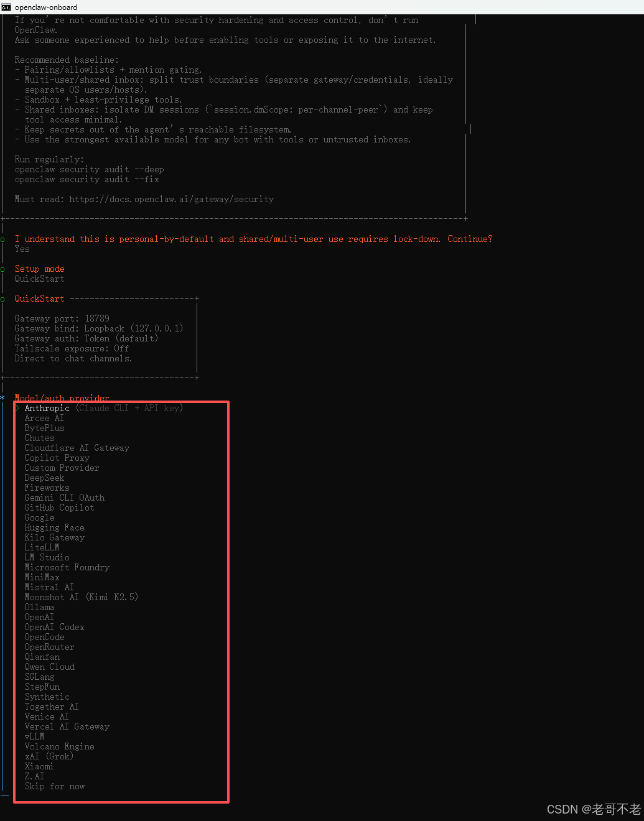Viewport: 644px width, 821px height.
Task: Choose xAI (Grok) provider
Action: point(49,756)
